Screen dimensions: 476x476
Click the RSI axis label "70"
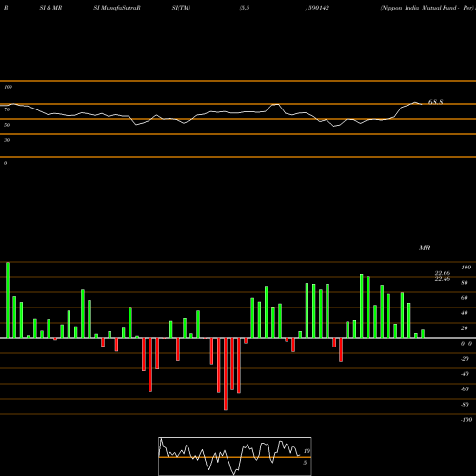(7, 109)
